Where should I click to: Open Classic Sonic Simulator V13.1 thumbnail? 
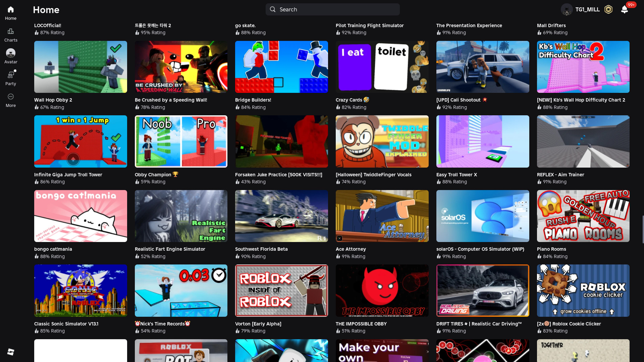click(80, 291)
